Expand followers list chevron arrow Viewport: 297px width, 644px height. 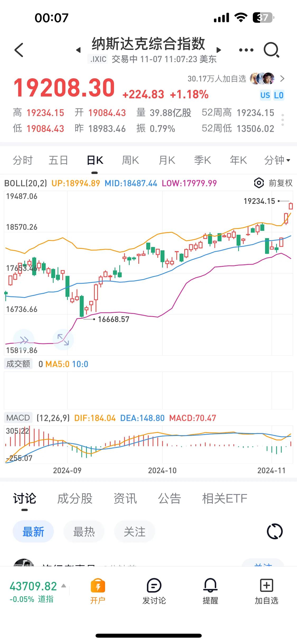(282, 79)
